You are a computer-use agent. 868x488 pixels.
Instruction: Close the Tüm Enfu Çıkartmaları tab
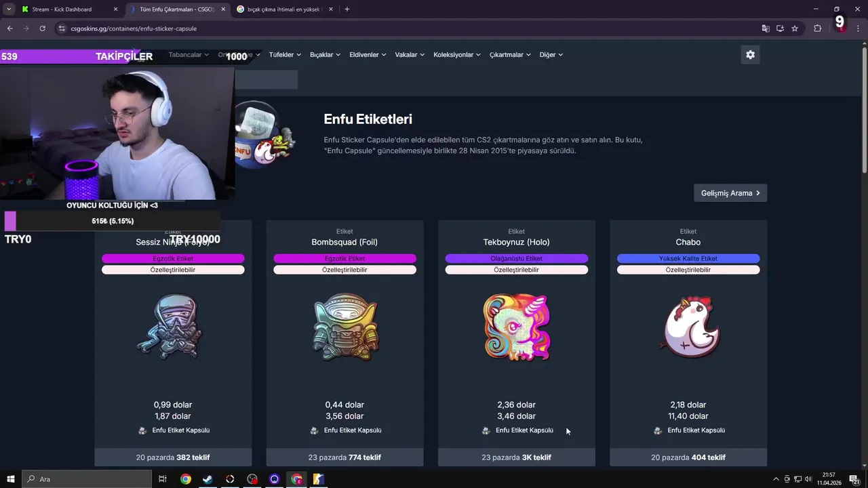click(223, 9)
